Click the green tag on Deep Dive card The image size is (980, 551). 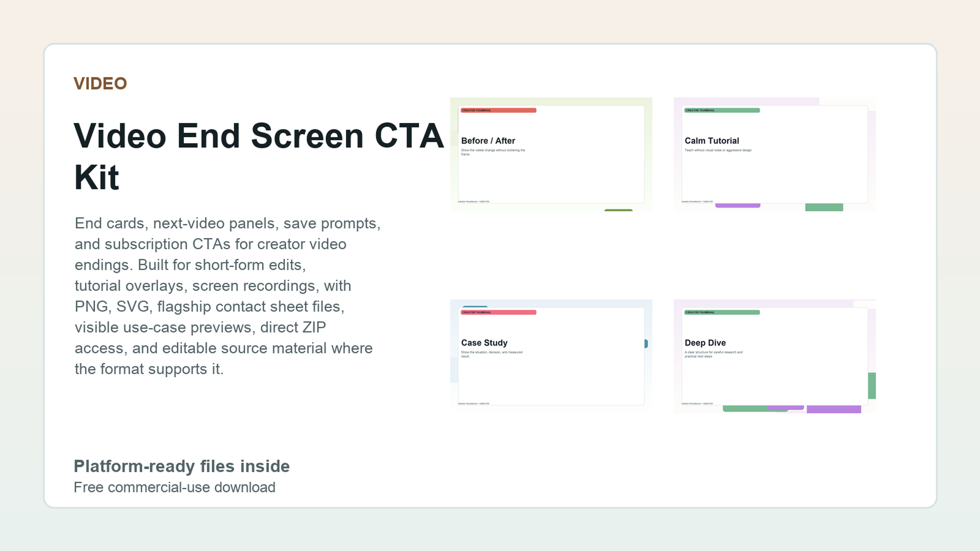point(722,312)
